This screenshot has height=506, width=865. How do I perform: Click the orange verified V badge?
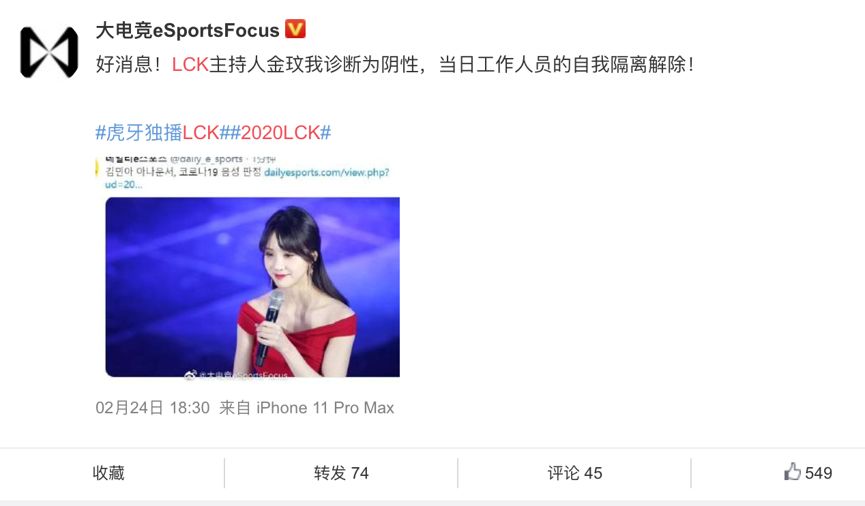[295, 29]
